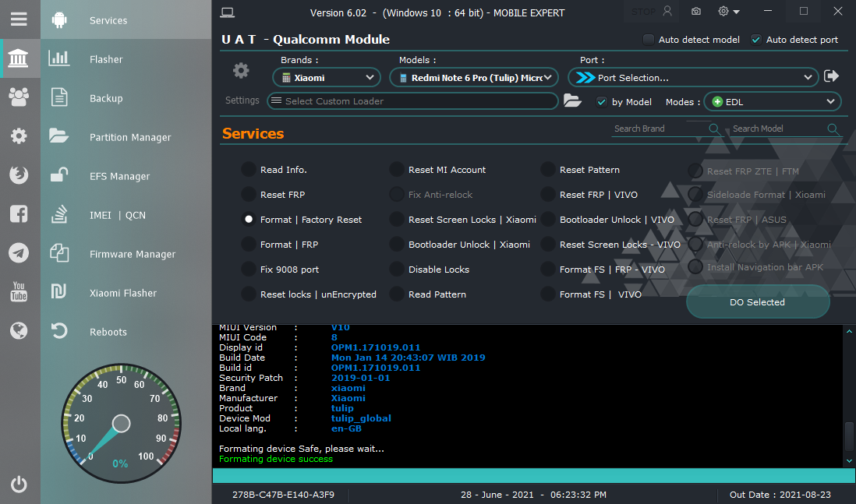Screen dimensions: 856x504
Task: Click the log scroll up arrow
Action: coord(849,331)
